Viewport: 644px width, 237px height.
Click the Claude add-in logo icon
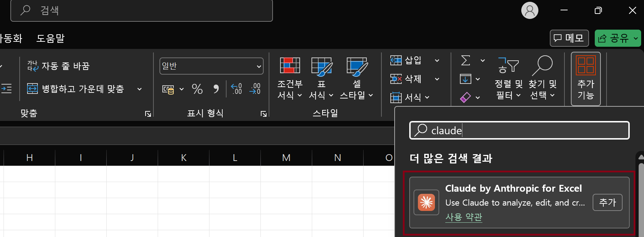click(426, 202)
